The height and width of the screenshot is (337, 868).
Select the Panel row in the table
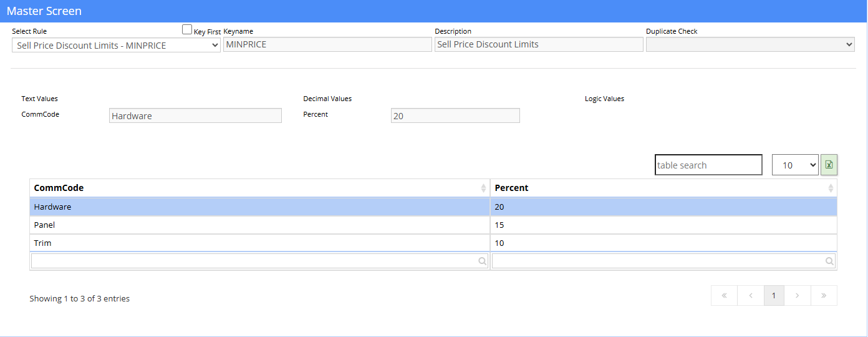[433, 225]
